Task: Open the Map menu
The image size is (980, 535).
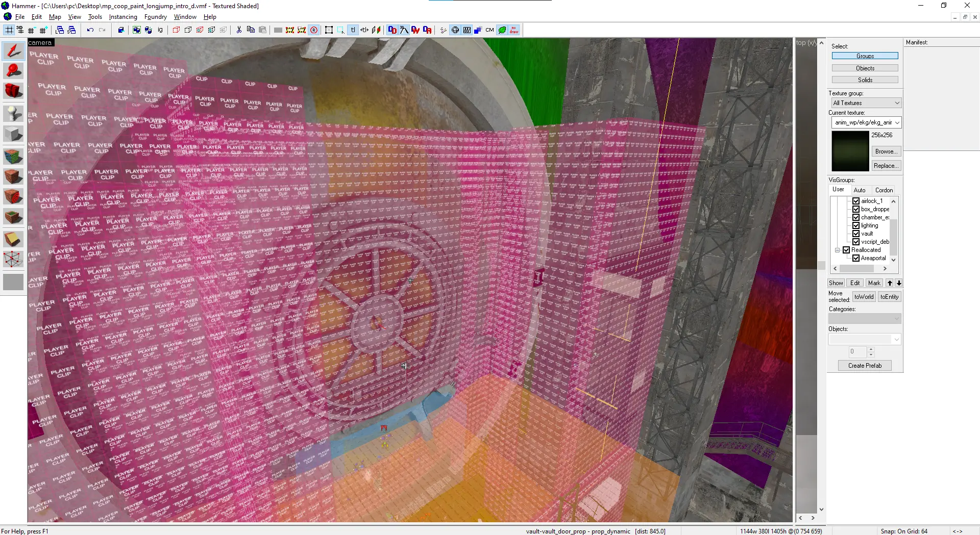Action: (55, 17)
